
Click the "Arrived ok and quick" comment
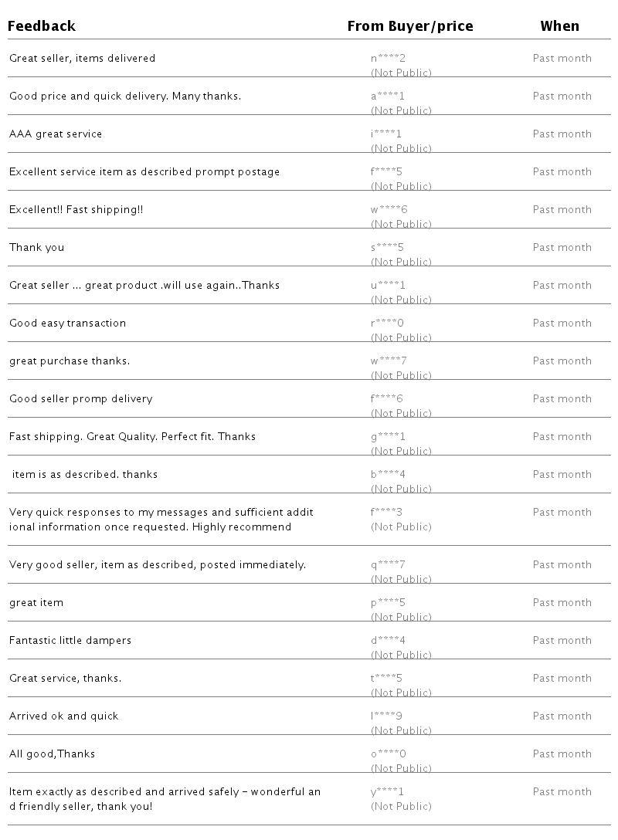(x=64, y=716)
